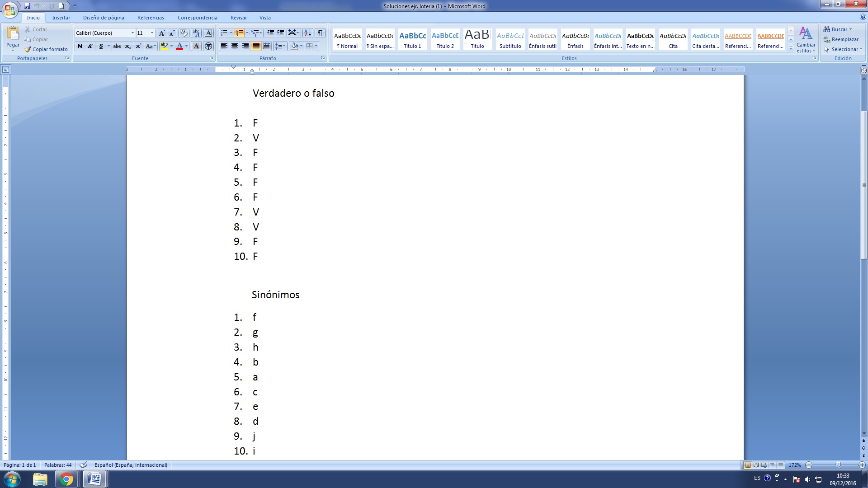Screen dimensions: 868x488
Task: Click Buscar in the Edición group
Action: click(838, 29)
